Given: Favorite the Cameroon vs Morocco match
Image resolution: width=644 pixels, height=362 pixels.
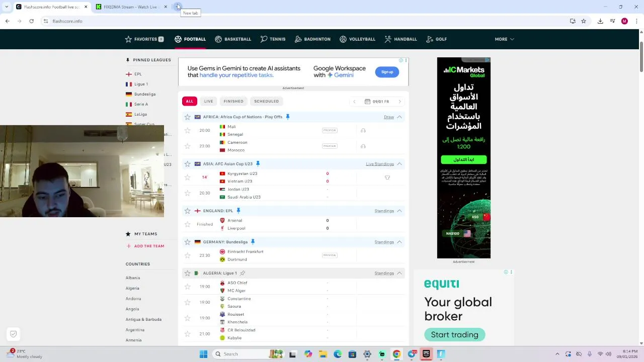Looking at the screenshot, I should (188, 146).
